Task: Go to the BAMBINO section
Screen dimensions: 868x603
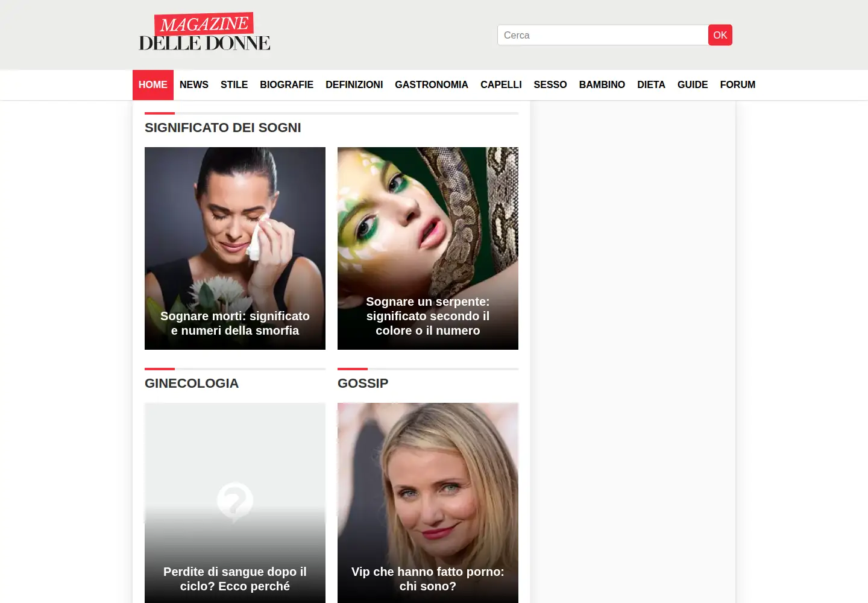Action: pyautogui.click(x=602, y=85)
